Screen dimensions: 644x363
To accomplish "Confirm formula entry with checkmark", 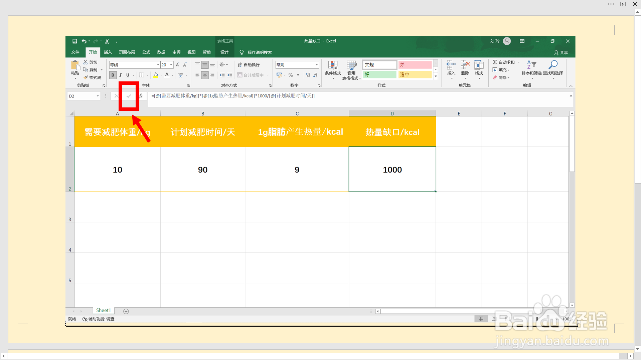I will pos(129,96).
